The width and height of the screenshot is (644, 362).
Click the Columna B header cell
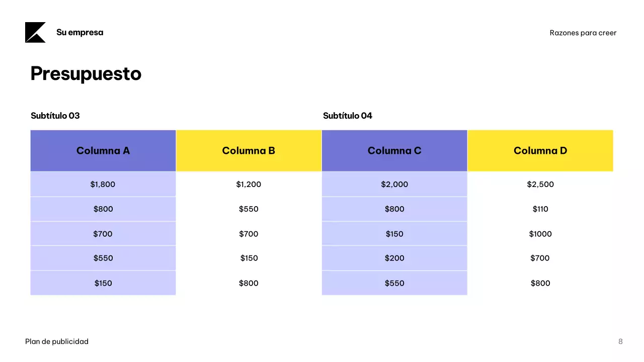coord(249,151)
